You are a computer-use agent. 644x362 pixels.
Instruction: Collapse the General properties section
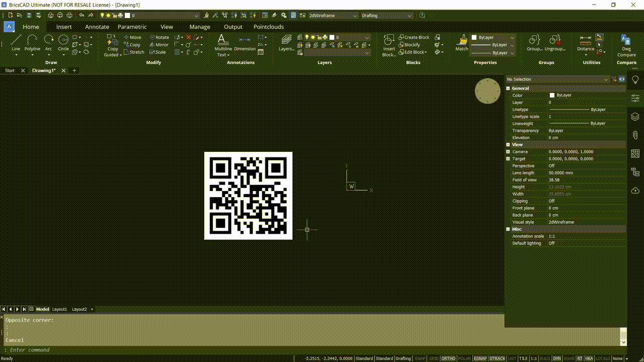coord(508,88)
